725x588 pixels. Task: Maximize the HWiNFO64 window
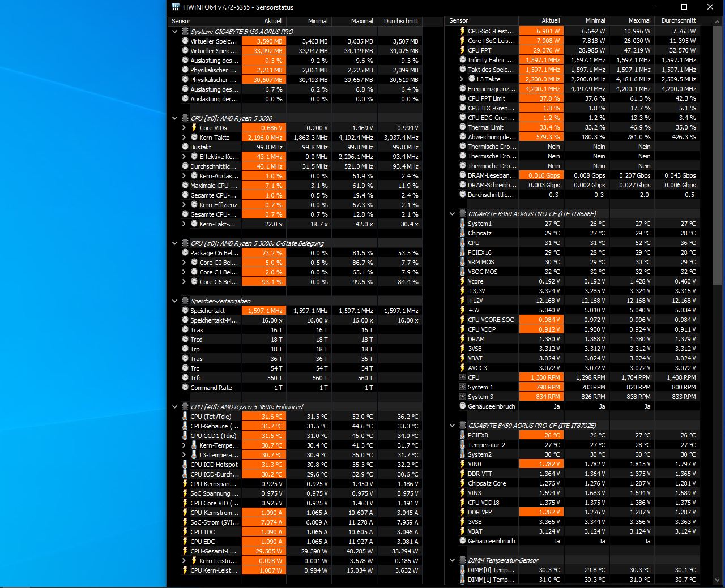684,7
